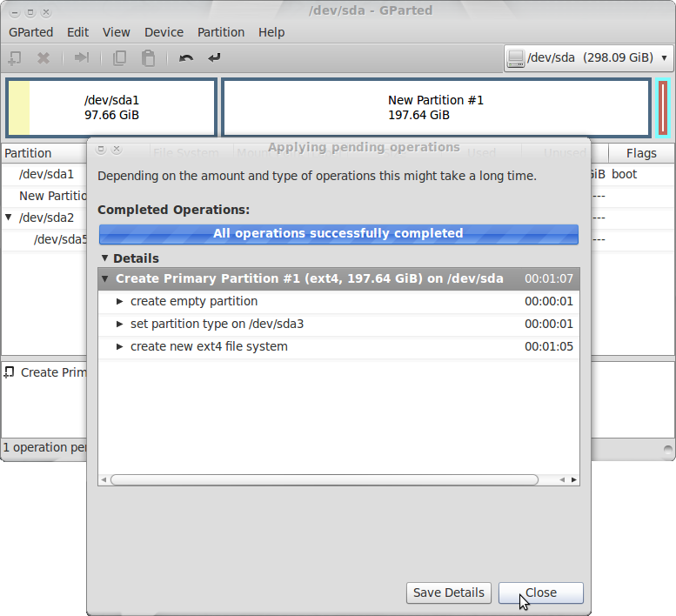Click the Paste partition toolbar icon
The width and height of the screenshot is (676, 616).
tap(148, 58)
